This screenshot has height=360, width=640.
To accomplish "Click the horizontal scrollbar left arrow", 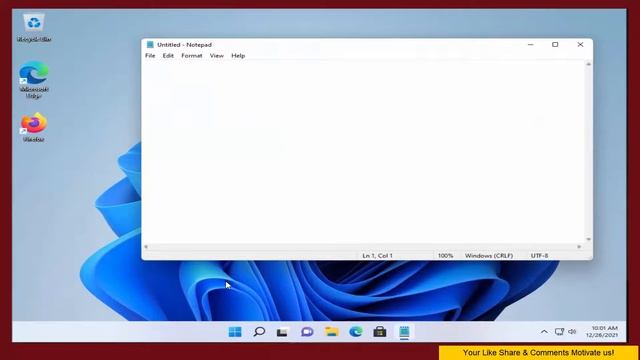I will point(146,247).
